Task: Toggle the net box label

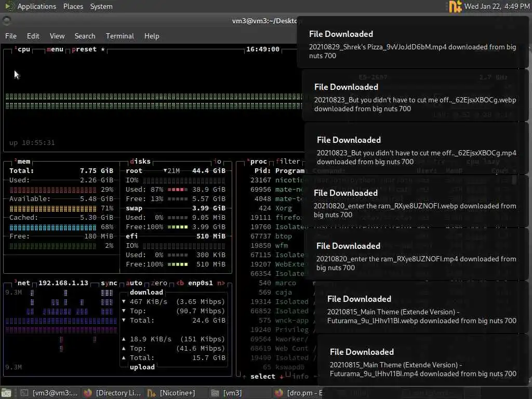Action: pyautogui.click(x=23, y=283)
